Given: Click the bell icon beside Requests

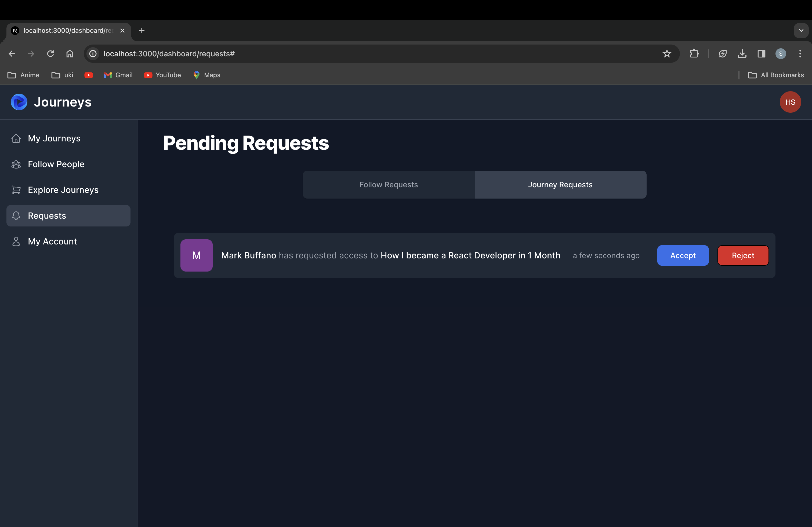Looking at the screenshot, I should (16, 215).
